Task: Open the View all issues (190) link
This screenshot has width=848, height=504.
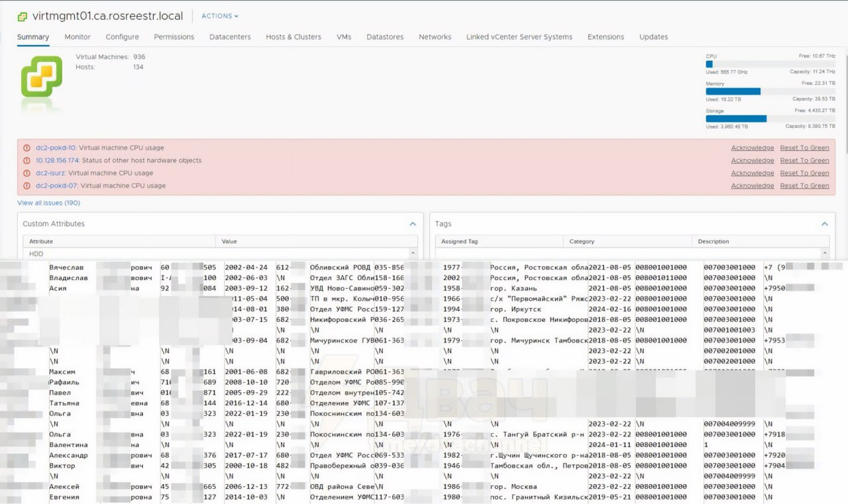Action: click(48, 203)
